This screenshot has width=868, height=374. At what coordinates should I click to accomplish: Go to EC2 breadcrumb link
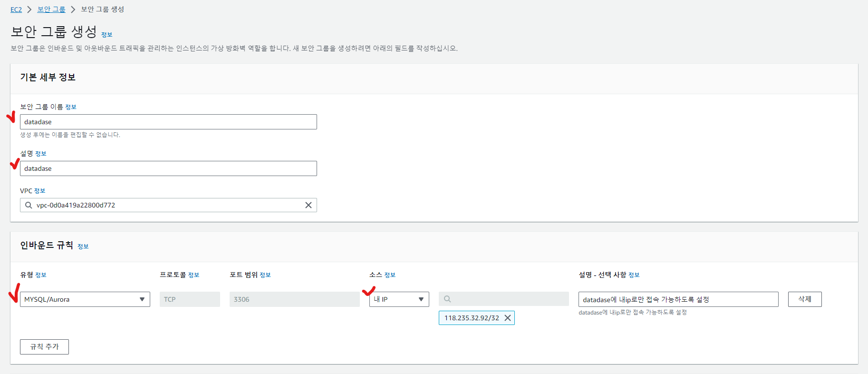tap(16, 10)
